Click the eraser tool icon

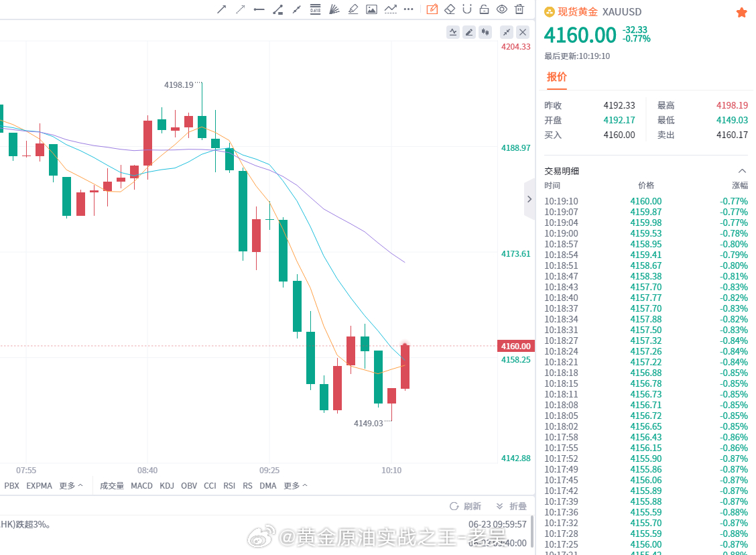click(x=450, y=9)
